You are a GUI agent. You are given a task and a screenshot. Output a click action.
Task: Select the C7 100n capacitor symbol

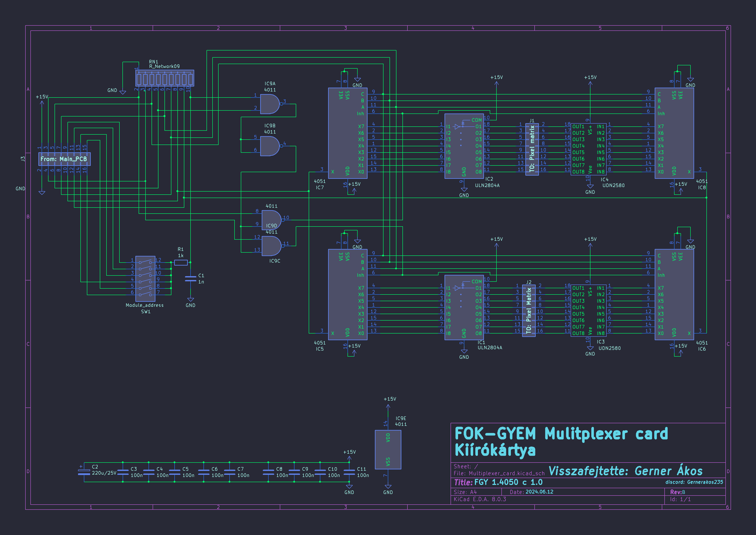click(230, 472)
